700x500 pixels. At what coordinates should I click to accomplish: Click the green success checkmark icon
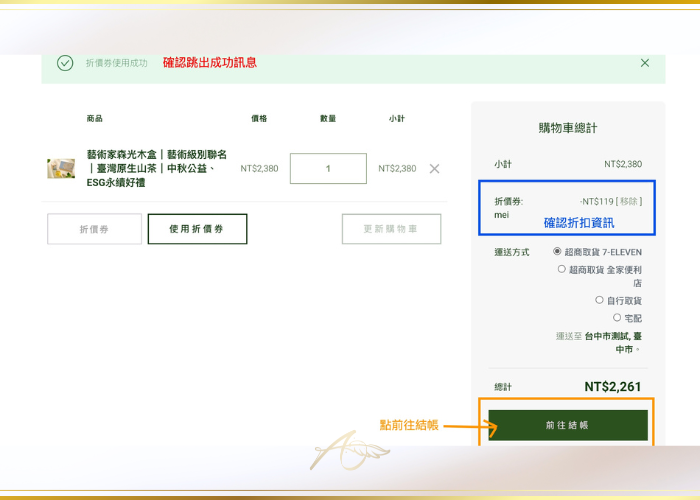click(x=65, y=63)
